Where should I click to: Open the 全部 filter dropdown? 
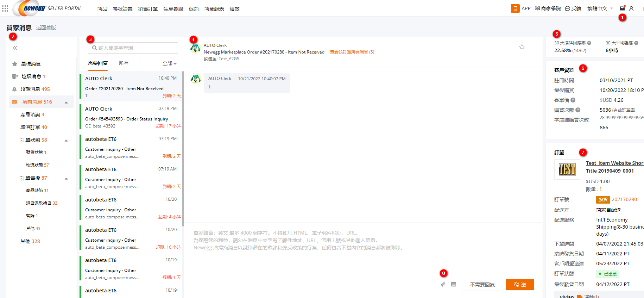170,63
